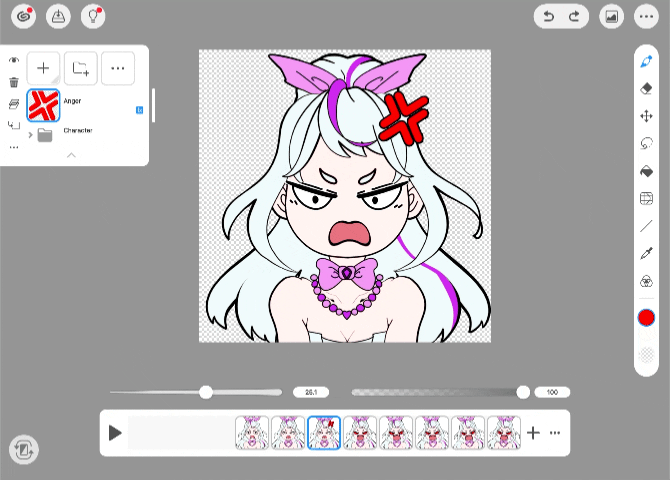Click the opacity slider handle

click(x=523, y=392)
